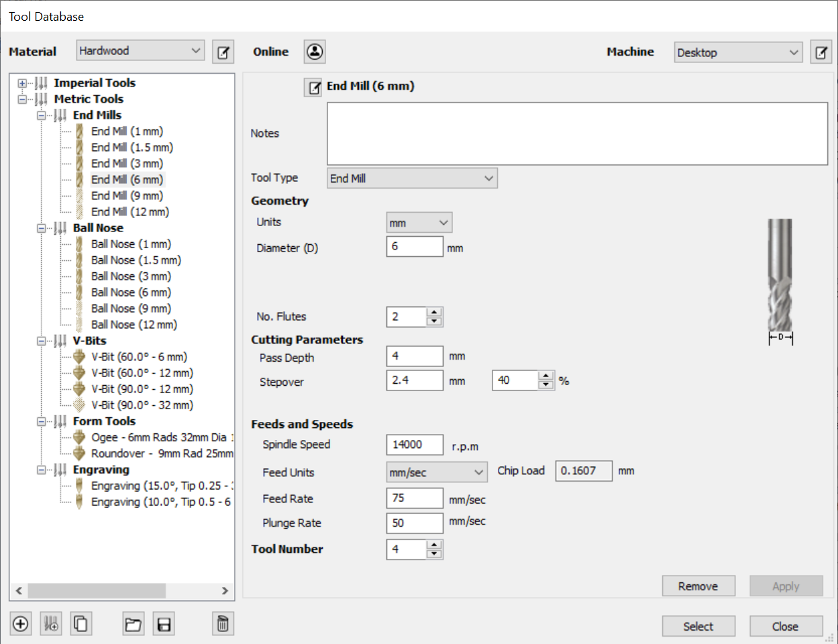Open tool database file with folder icon
This screenshot has width=838, height=644.
pos(134,625)
